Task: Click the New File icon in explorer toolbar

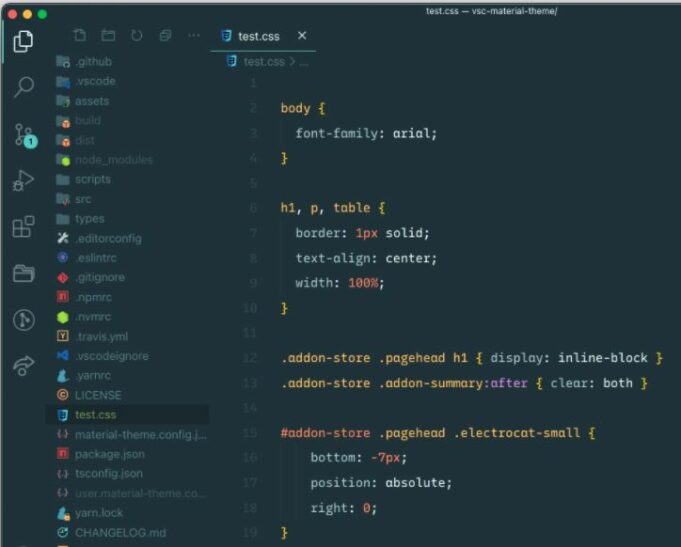Action: tap(79, 36)
